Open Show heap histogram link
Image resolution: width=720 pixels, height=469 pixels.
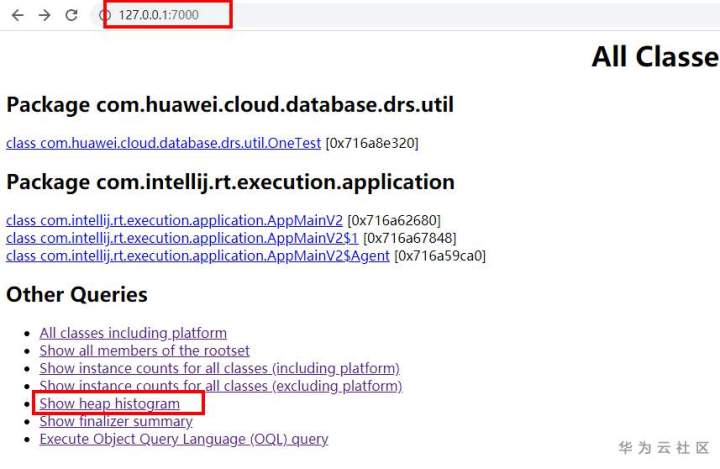pos(110,403)
